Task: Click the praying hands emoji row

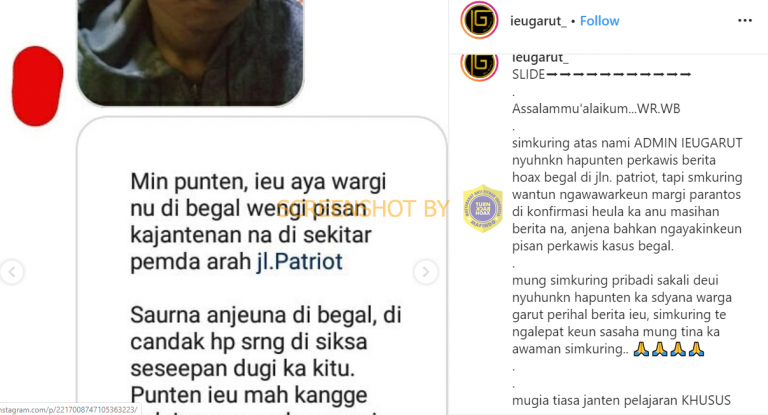Action: tap(669, 349)
